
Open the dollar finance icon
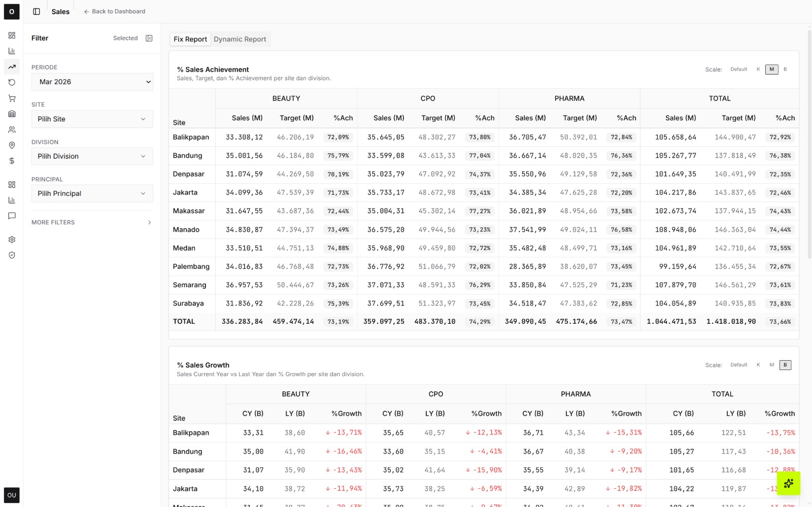(x=12, y=161)
